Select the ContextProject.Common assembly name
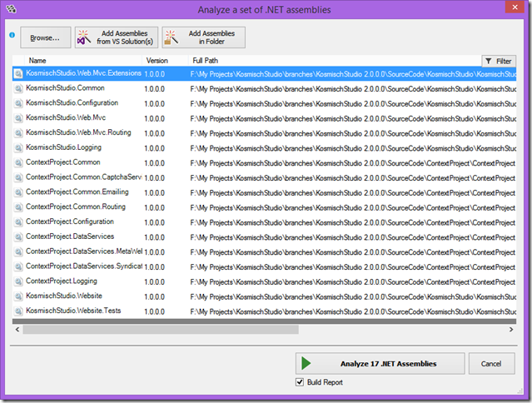Image resolution: width=532 pixels, height=403 pixels. (63, 162)
